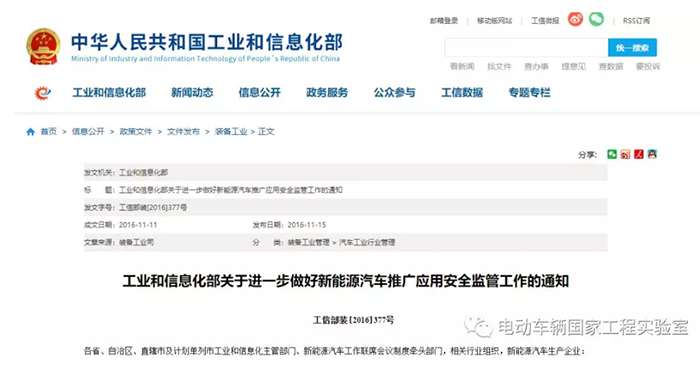This screenshot has width=700, height=372.
Task: Open the 信息公开 navigation menu
Action: click(259, 92)
